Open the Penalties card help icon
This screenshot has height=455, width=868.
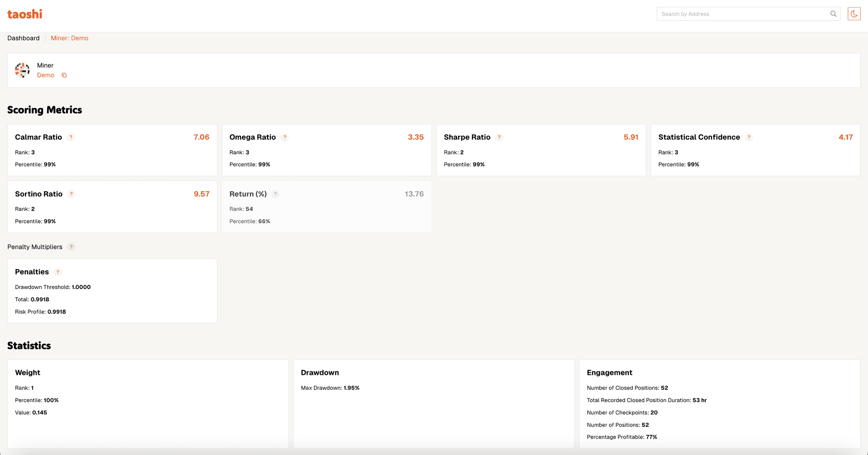point(58,272)
